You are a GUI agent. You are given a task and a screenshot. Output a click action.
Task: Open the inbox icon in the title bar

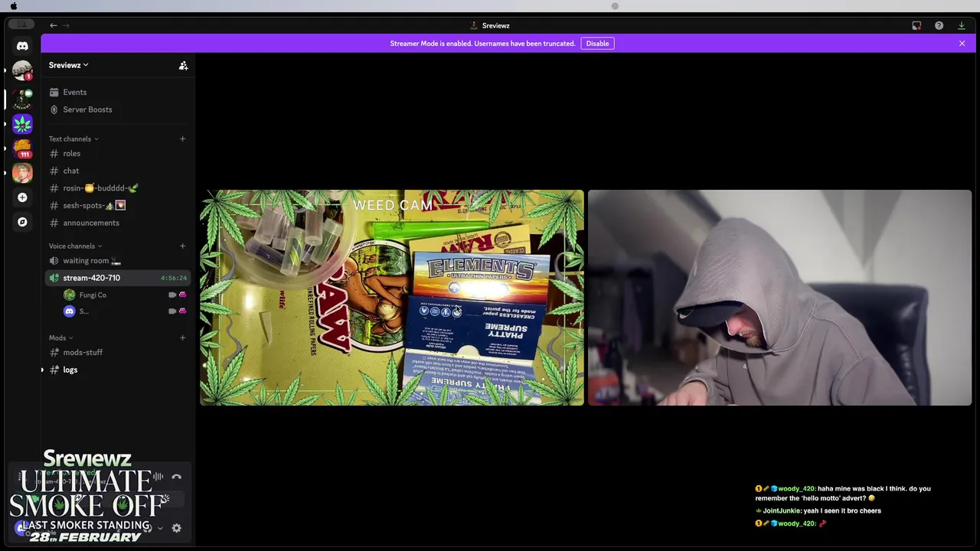tap(916, 25)
